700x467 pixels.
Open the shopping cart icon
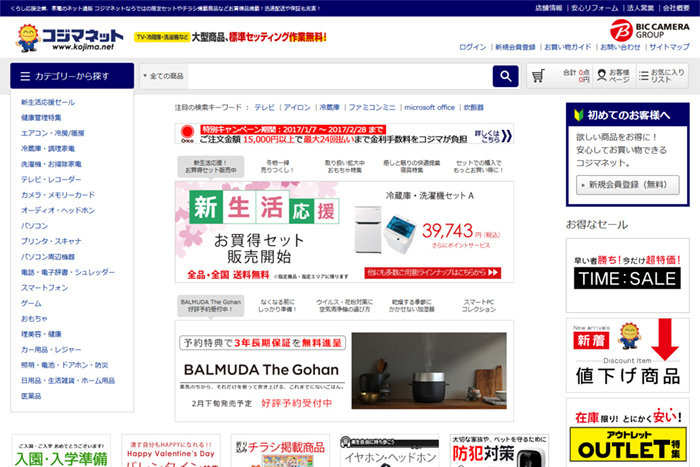(538, 76)
